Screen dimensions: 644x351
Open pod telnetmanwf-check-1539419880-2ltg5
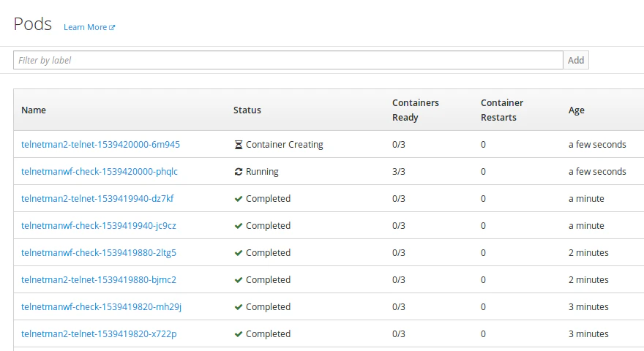click(99, 253)
